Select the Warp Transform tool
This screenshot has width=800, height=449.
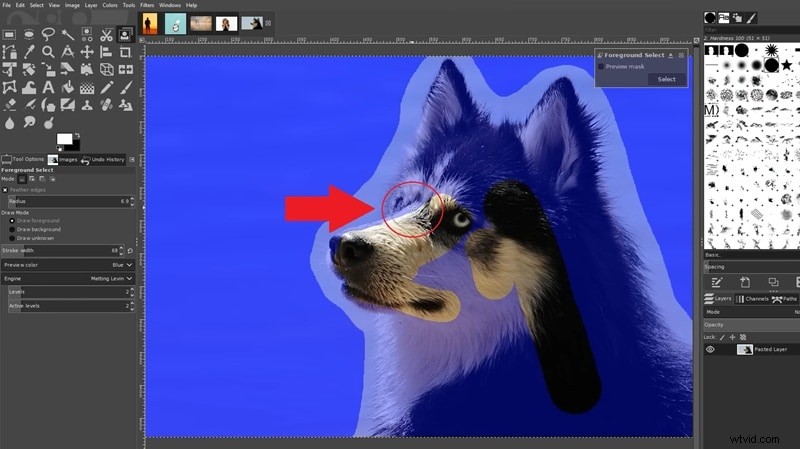(x=29, y=87)
